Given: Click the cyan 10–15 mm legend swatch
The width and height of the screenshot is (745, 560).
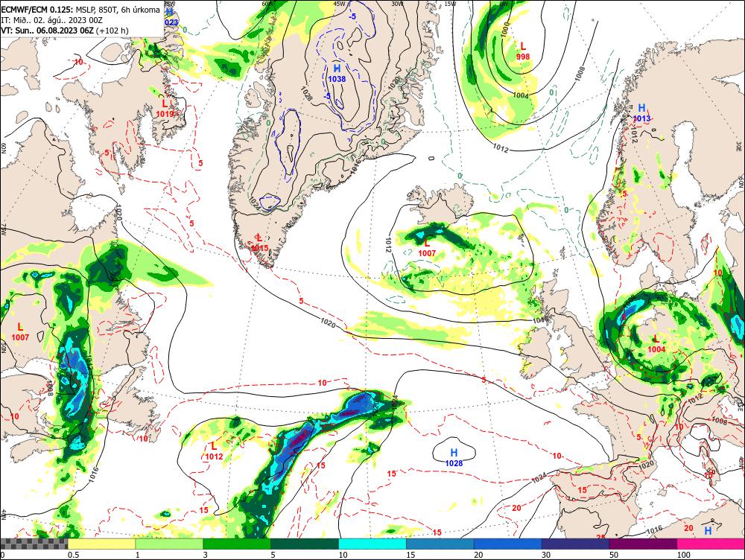Looking at the screenshot, I should pyautogui.click(x=372, y=544).
